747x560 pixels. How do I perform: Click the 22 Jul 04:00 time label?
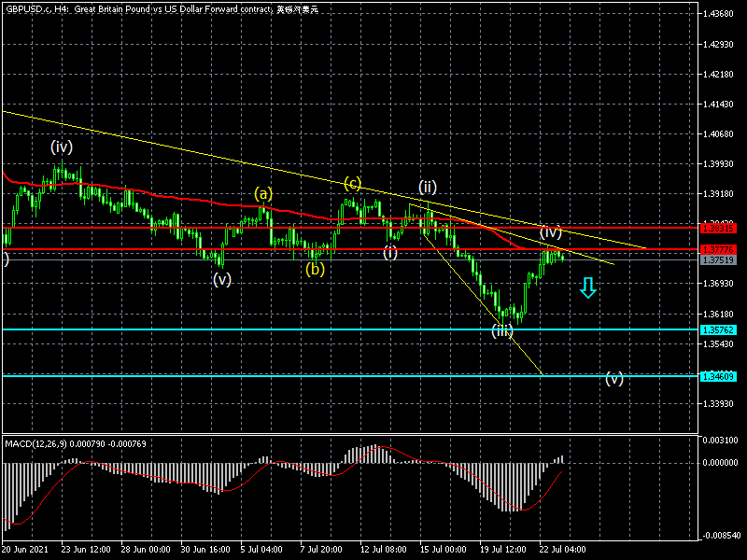point(563,550)
